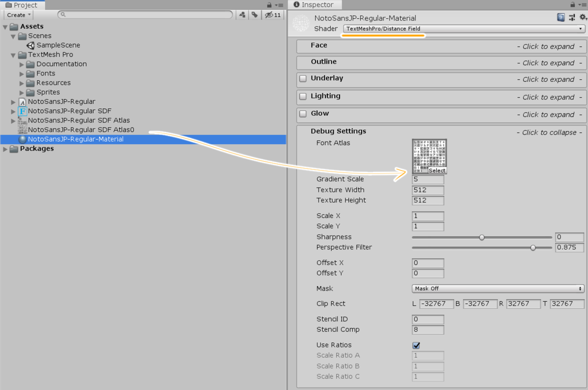Screen dimensions: 588x390
Task: Click the Project search field
Action: (145, 15)
